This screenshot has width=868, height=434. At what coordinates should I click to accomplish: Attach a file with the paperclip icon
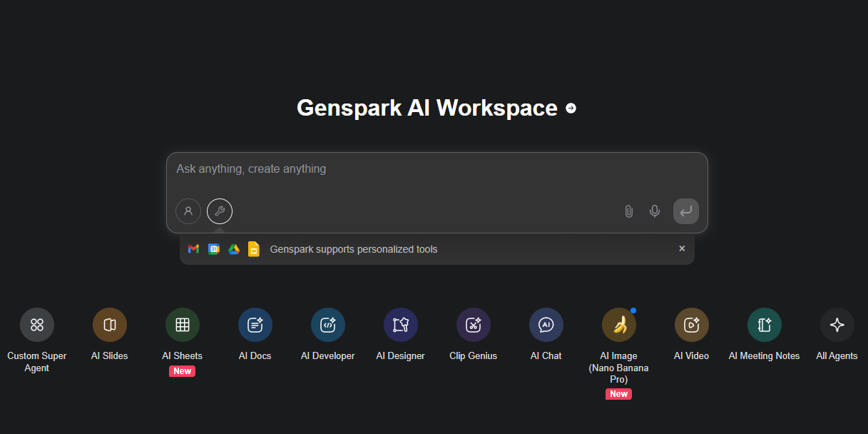[x=628, y=211]
